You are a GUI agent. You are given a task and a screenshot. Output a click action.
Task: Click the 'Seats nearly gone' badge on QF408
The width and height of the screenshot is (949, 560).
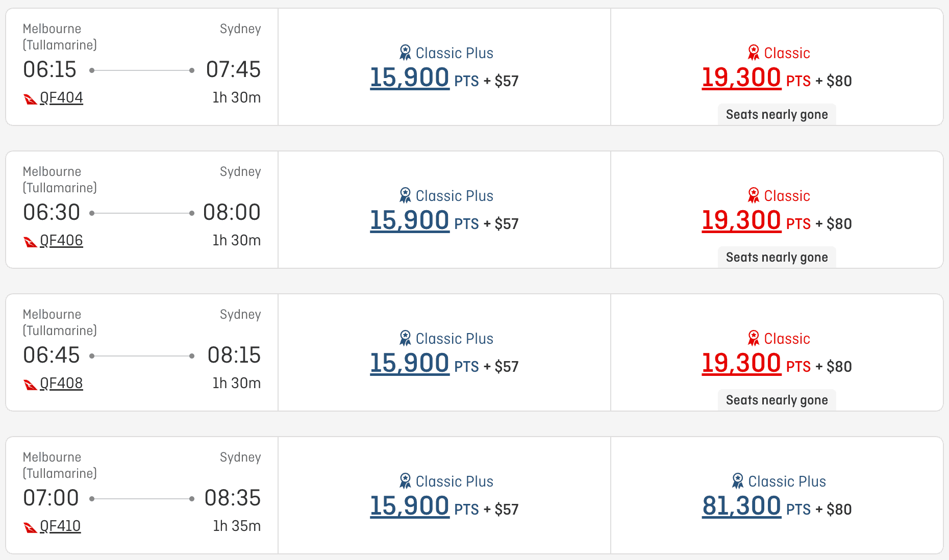[x=776, y=400]
